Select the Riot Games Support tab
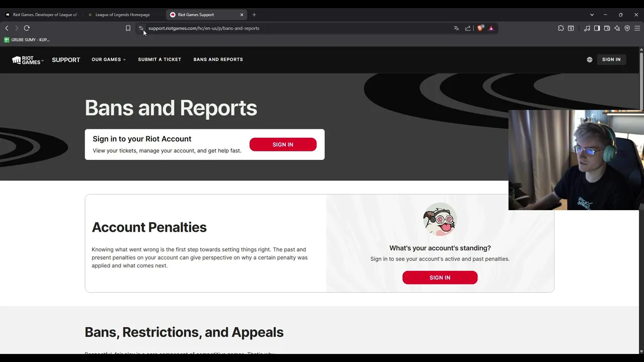 (206, 15)
